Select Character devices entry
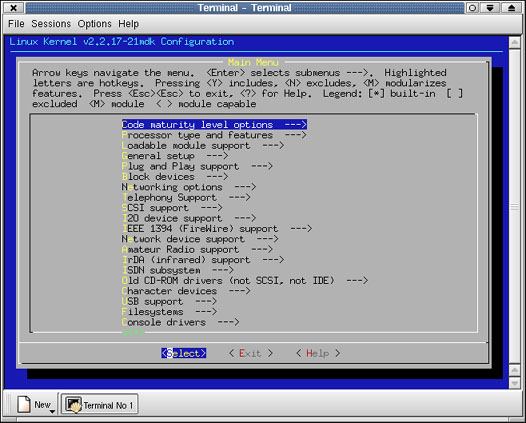Viewport: 526px width, 423px height. click(x=186, y=291)
